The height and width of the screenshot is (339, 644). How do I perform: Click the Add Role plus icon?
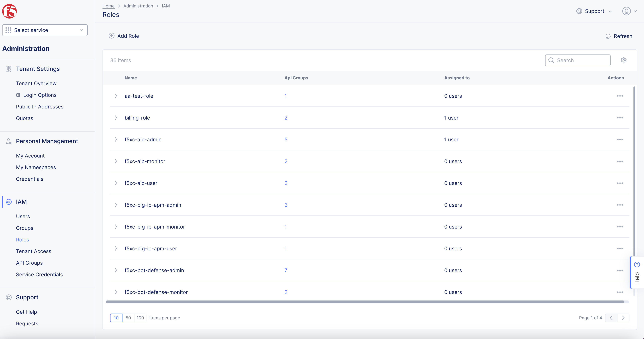pyautogui.click(x=112, y=36)
